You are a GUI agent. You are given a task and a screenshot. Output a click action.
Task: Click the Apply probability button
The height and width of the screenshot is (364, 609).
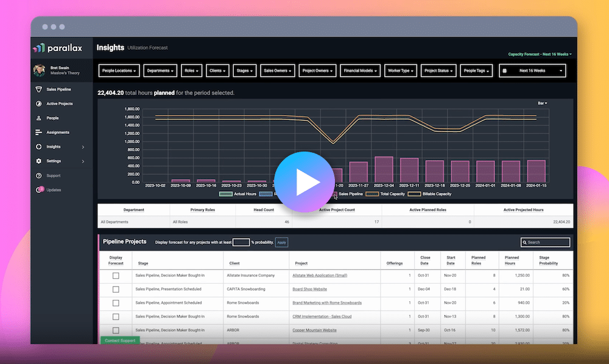281,242
